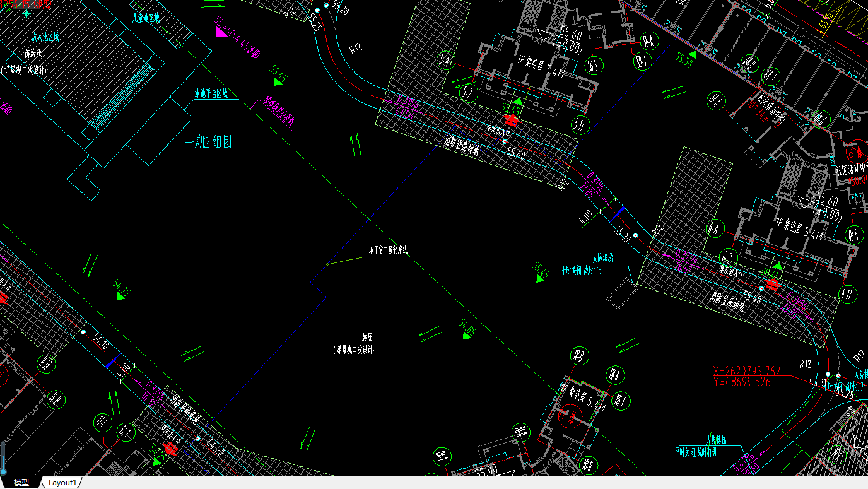Open the Layout1 tab
The height and width of the screenshot is (489, 868).
tap(62, 483)
